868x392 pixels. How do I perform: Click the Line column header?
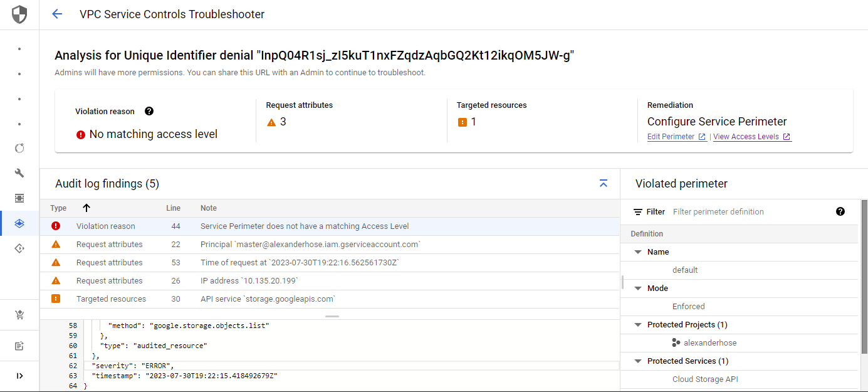point(173,208)
